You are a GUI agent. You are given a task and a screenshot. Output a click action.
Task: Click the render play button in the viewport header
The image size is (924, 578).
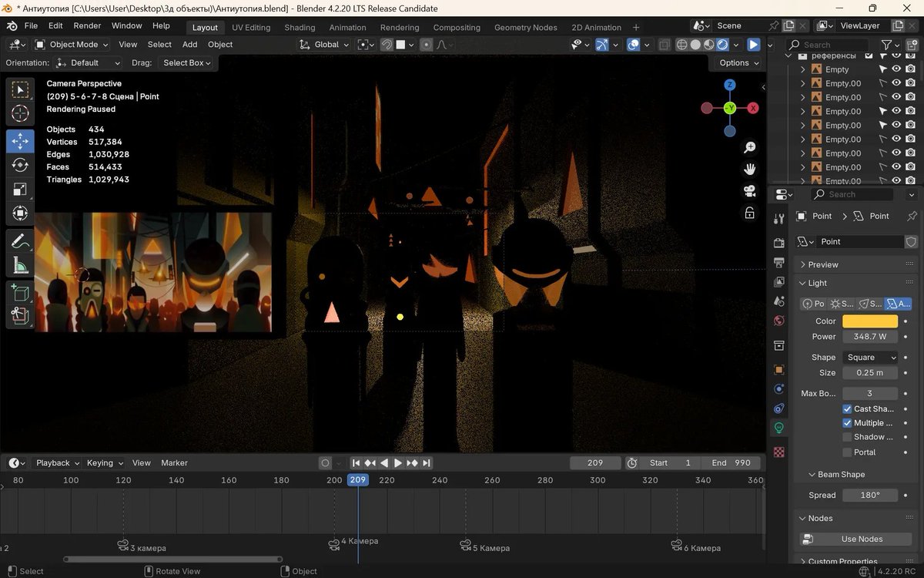click(754, 45)
